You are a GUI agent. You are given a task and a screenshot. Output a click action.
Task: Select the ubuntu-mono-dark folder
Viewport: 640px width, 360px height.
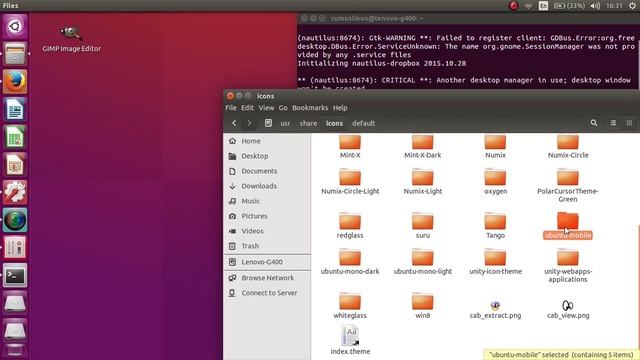coord(350,262)
